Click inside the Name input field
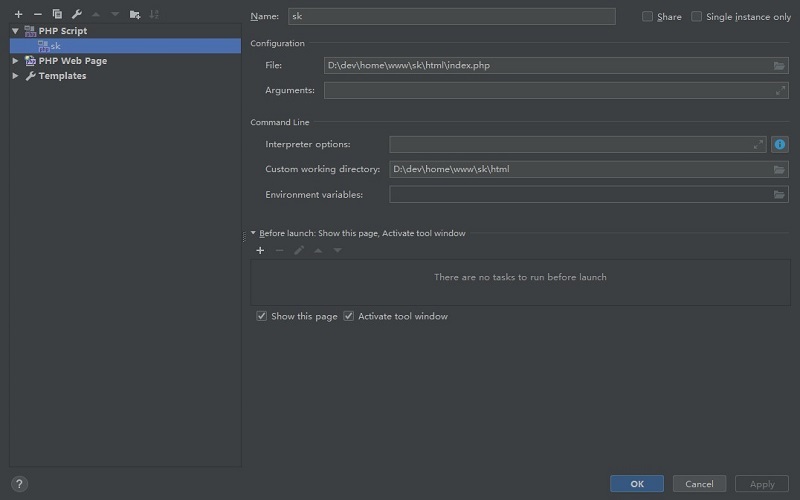The width and height of the screenshot is (800, 500). tap(450, 17)
